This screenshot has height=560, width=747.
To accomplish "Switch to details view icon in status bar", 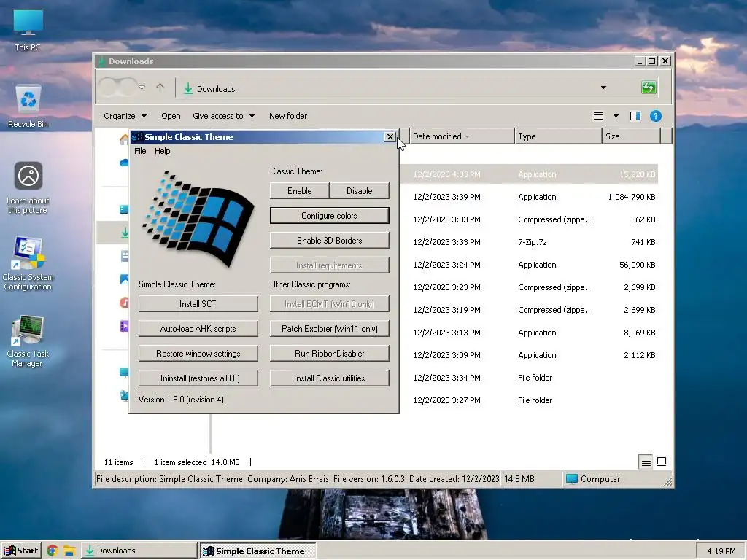I will (646, 462).
